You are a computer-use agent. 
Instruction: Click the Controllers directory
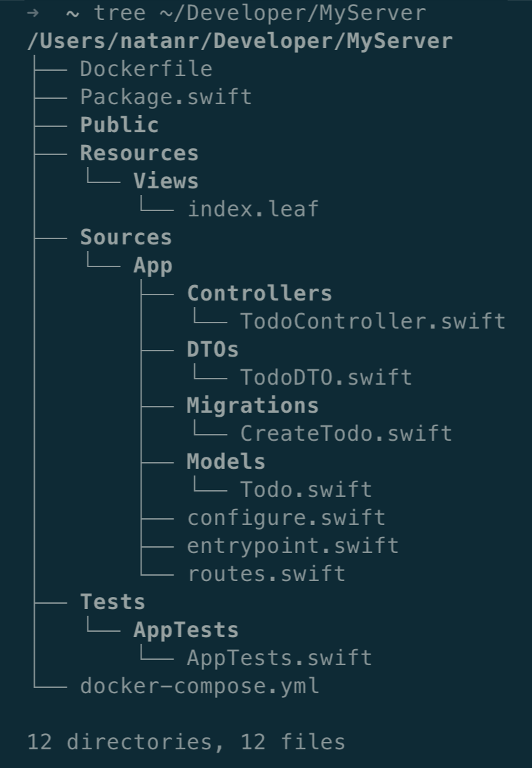tap(259, 293)
